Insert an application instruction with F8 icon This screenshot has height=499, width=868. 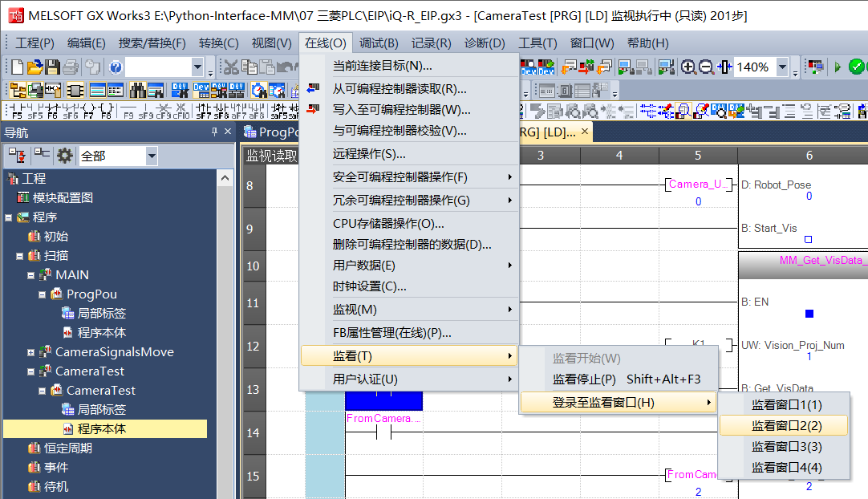click(x=107, y=112)
